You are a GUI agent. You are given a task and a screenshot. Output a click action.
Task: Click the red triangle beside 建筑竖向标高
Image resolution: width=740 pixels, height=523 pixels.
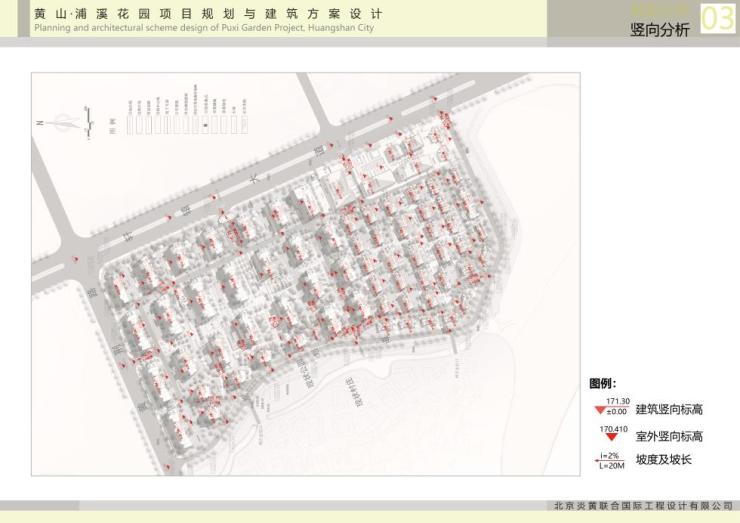coord(600,410)
